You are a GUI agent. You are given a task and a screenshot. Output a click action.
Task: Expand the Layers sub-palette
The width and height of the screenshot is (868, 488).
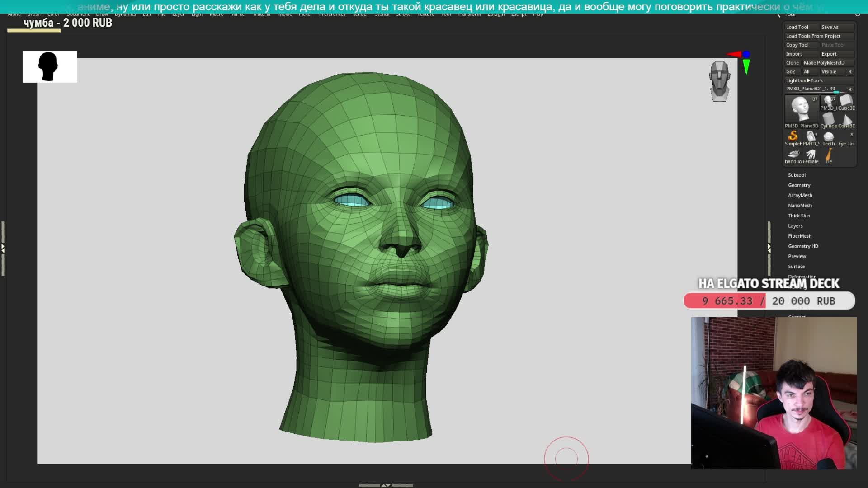795,226
